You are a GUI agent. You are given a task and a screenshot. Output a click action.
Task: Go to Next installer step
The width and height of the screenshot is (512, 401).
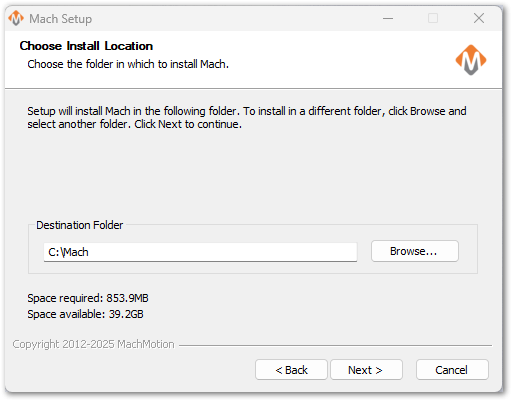point(366,370)
